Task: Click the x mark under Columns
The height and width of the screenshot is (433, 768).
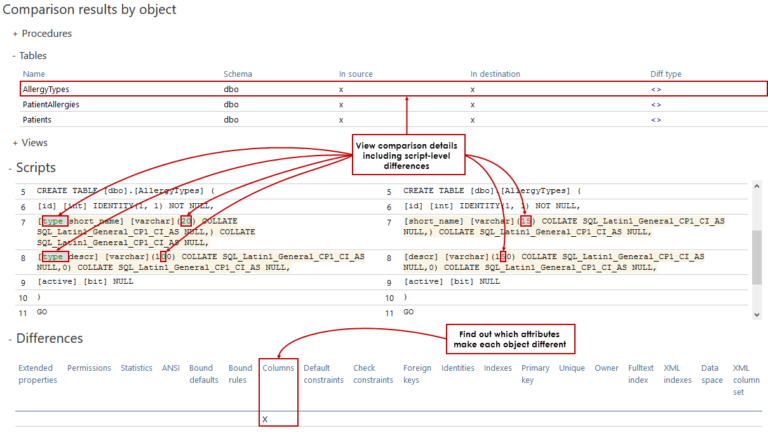Action: click(x=265, y=419)
